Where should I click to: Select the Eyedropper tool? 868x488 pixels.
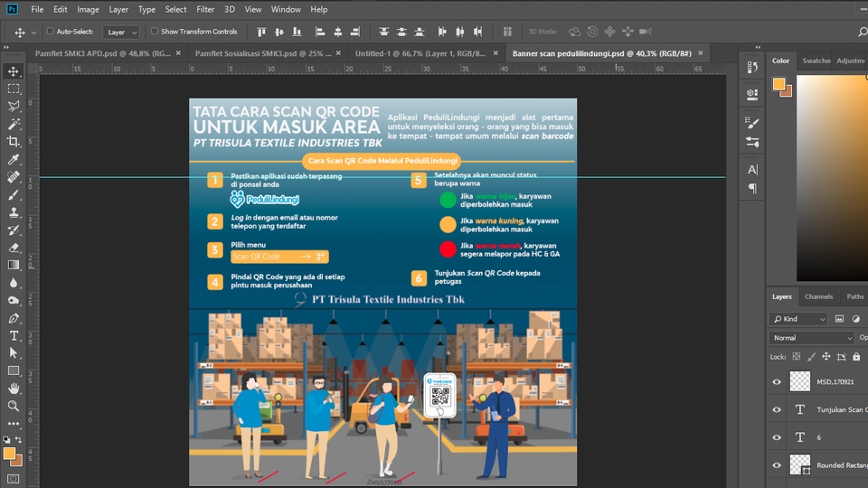[14, 159]
